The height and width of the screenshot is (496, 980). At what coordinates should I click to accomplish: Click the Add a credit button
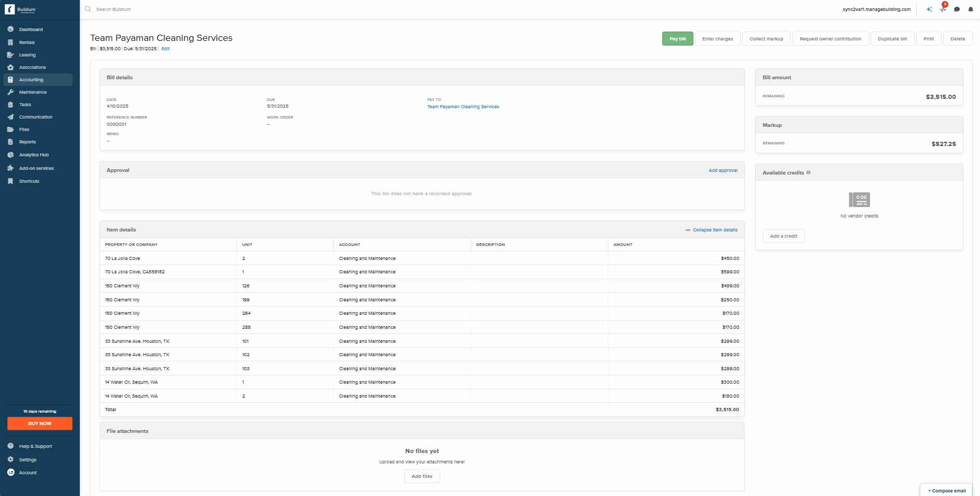click(784, 236)
